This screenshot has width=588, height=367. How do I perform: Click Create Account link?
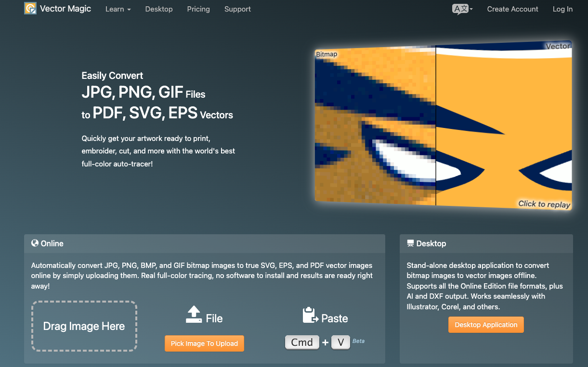coord(513,9)
